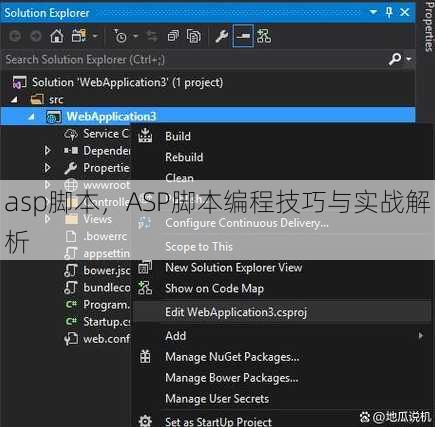Choose Scope to This
The height and width of the screenshot is (427, 435).
tap(199, 247)
